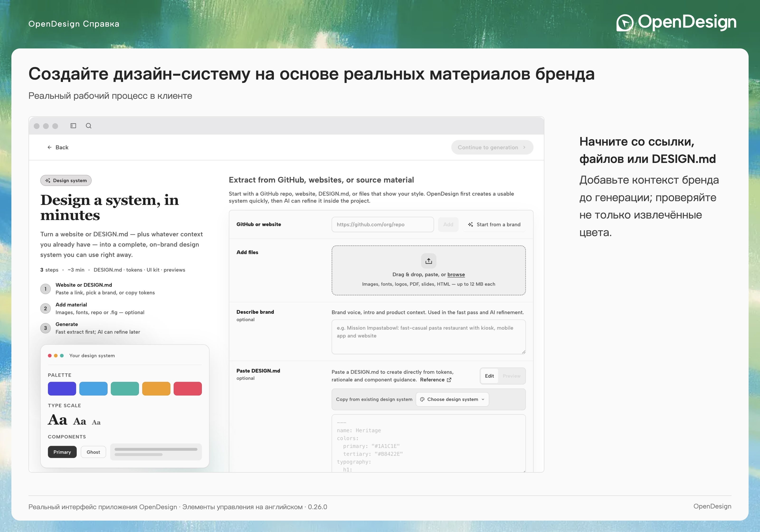Click the largest Aa type sample
The height and width of the screenshot is (532, 760).
[58, 420]
